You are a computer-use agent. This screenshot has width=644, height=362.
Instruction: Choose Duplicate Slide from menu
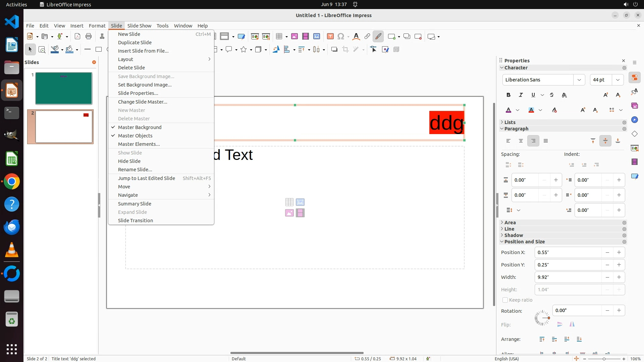click(x=135, y=42)
